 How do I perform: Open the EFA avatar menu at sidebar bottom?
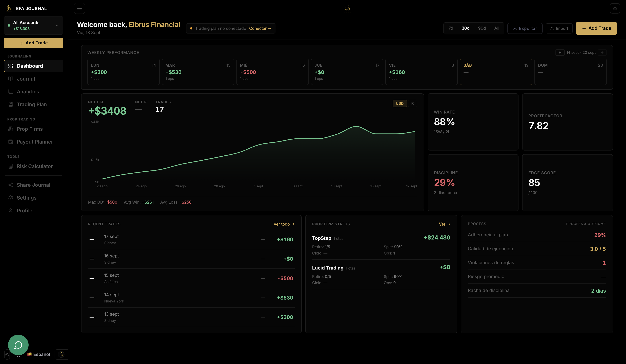coord(61,354)
